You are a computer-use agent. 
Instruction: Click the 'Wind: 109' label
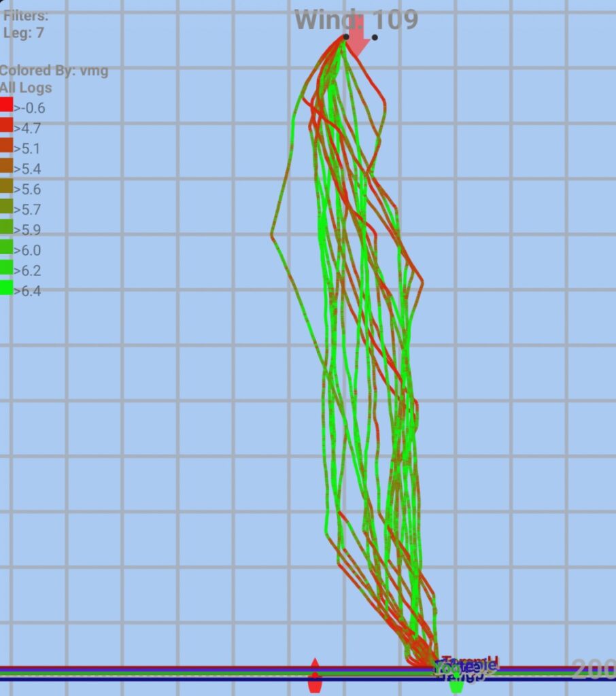[356, 20]
